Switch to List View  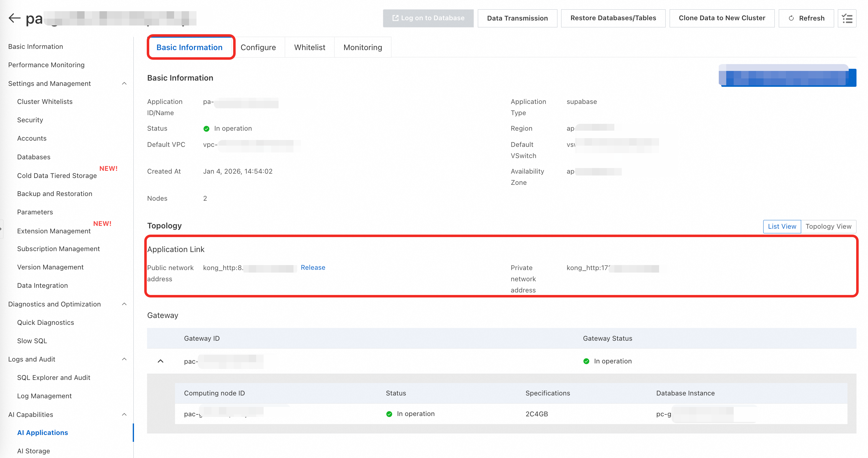tap(782, 226)
